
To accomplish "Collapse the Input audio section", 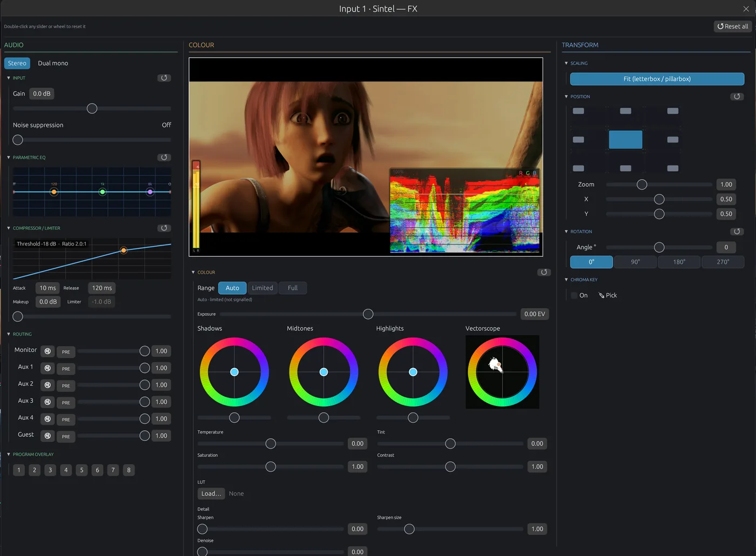I will pyautogui.click(x=9, y=78).
